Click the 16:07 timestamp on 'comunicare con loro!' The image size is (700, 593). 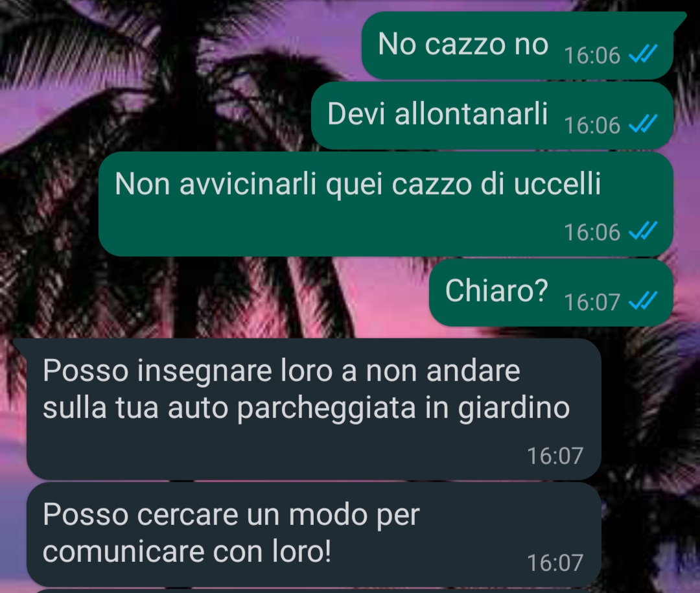click(555, 563)
